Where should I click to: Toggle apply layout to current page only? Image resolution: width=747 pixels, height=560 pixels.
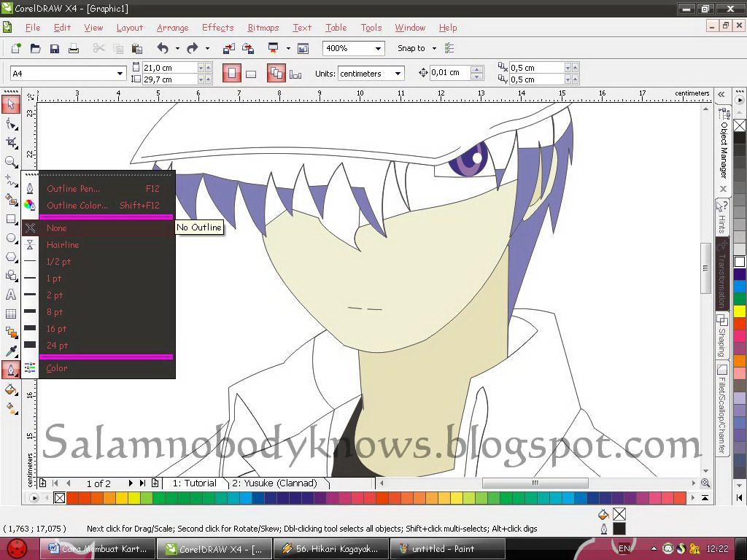coord(295,74)
